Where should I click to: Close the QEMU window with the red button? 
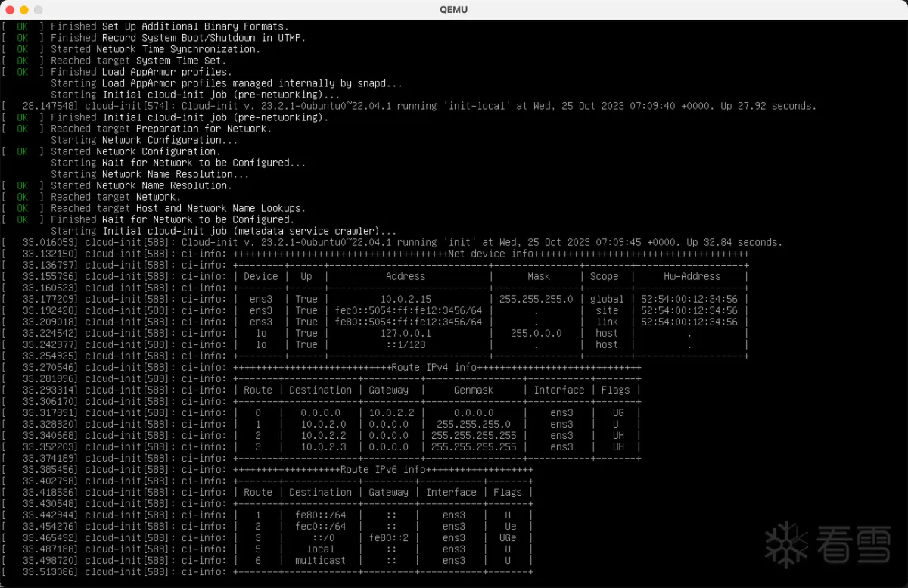click(x=9, y=10)
